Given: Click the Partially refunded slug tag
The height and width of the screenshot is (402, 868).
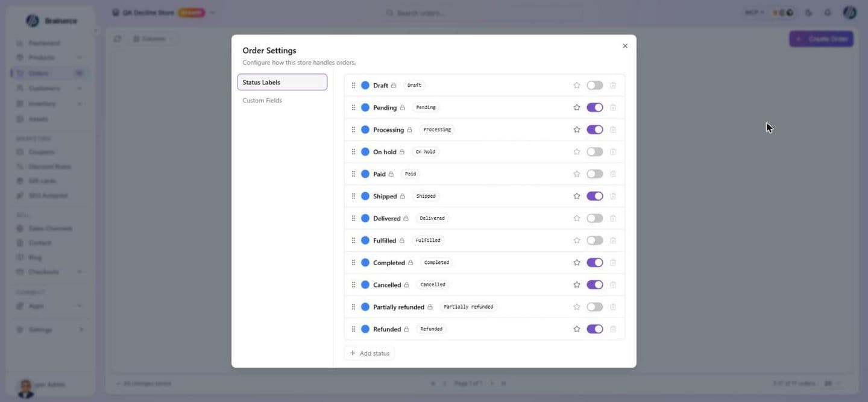Looking at the screenshot, I should tap(468, 307).
